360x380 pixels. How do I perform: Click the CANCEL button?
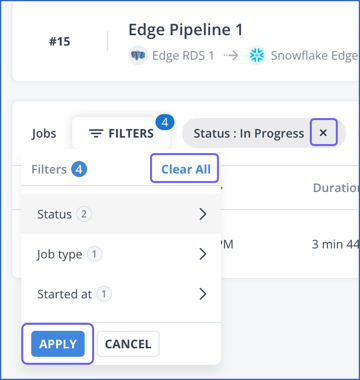coord(128,344)
